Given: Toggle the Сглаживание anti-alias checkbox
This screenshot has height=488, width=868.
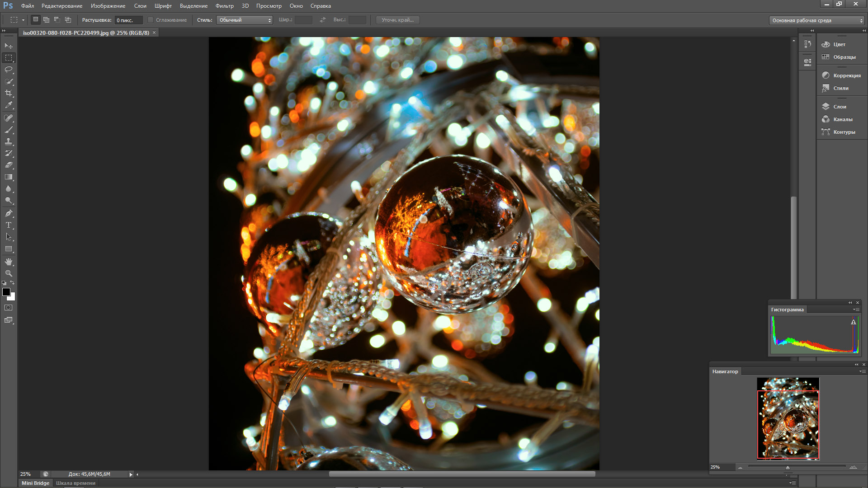Looking at the screenshot, I should (x=151, y=20).
